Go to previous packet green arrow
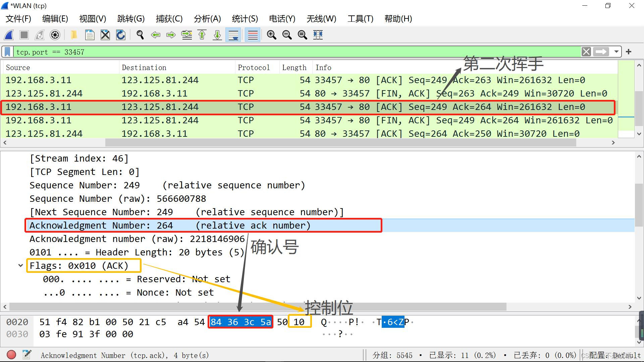 [x=156, y=35]
